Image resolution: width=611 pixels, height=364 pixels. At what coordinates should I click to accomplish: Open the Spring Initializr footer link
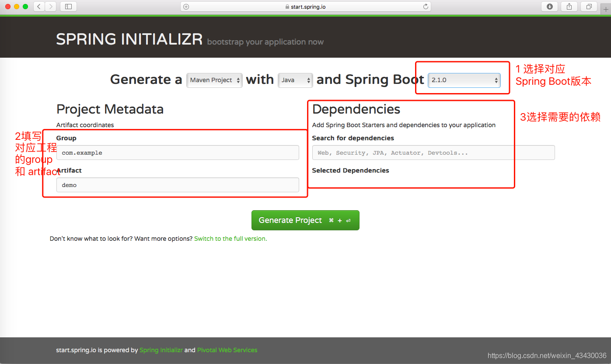161,350
